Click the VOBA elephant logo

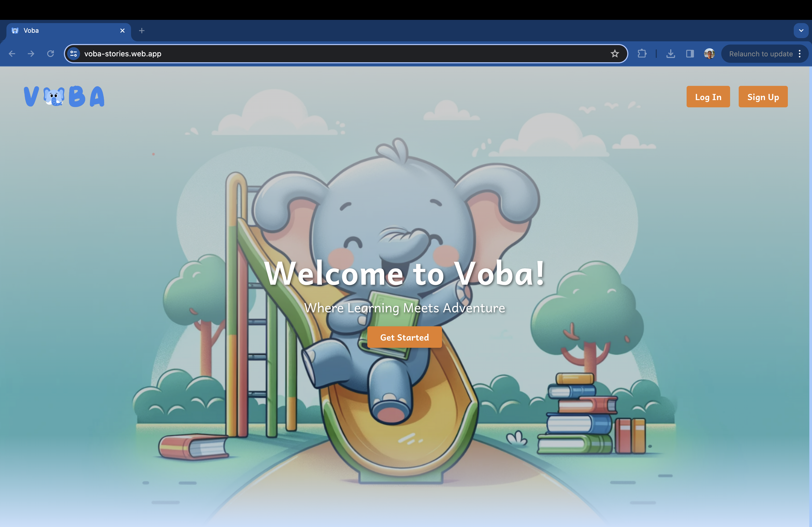[64, 97]
